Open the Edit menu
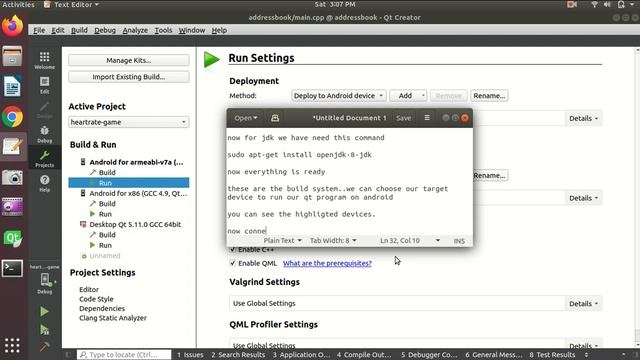The width and height of the screenshot is (640, 360). (x=58, y=30)
